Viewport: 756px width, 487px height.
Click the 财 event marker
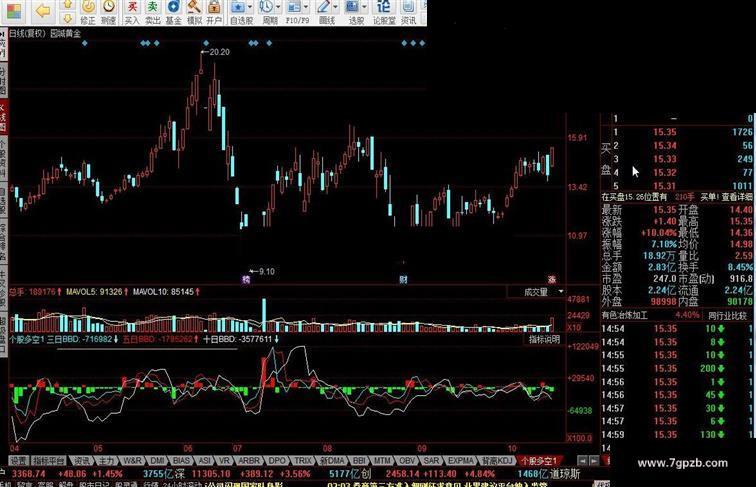403,279
